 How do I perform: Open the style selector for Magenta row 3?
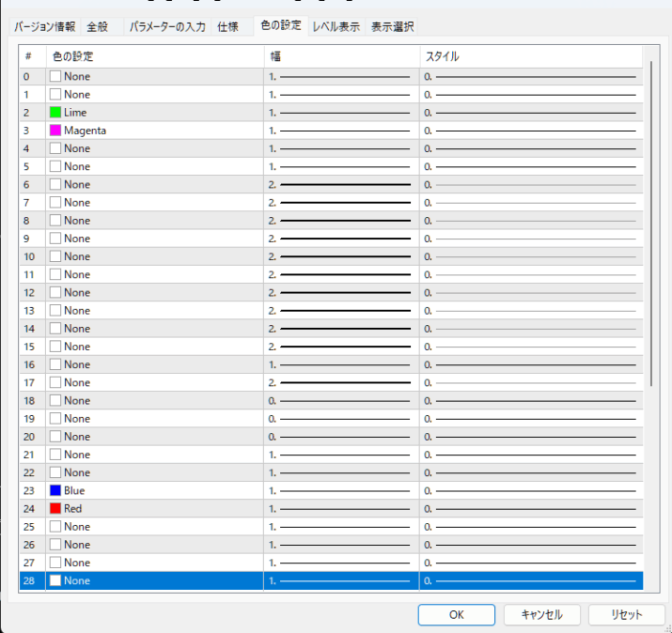tap(531, 131)
